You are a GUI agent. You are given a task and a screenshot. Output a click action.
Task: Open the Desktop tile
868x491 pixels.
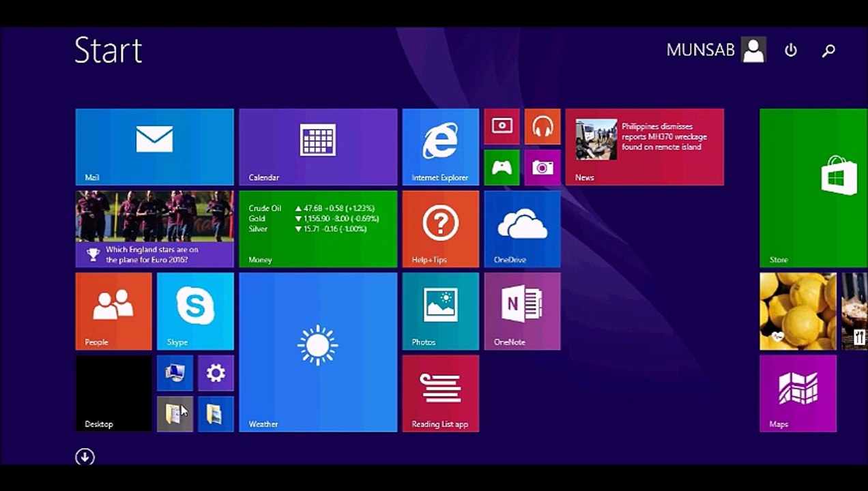click(x=113, y=393)
